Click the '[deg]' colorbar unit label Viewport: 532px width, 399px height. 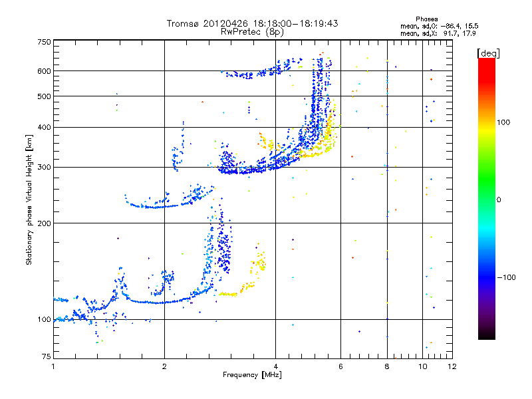click(x=488, y=53)
